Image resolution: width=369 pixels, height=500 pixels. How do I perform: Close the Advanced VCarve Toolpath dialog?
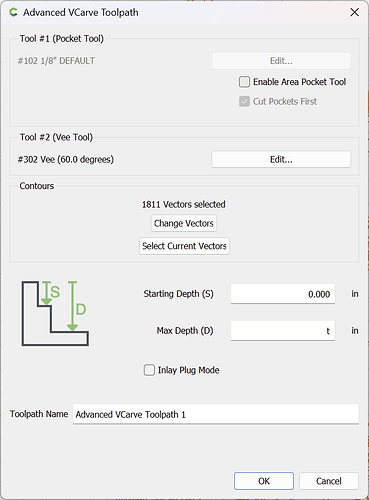click(354, 13)
